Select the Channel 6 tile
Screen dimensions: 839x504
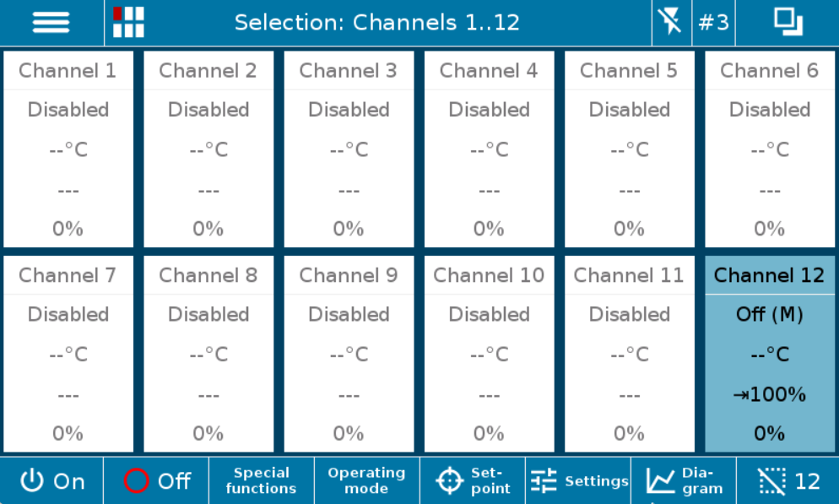(x=770, y=149)
